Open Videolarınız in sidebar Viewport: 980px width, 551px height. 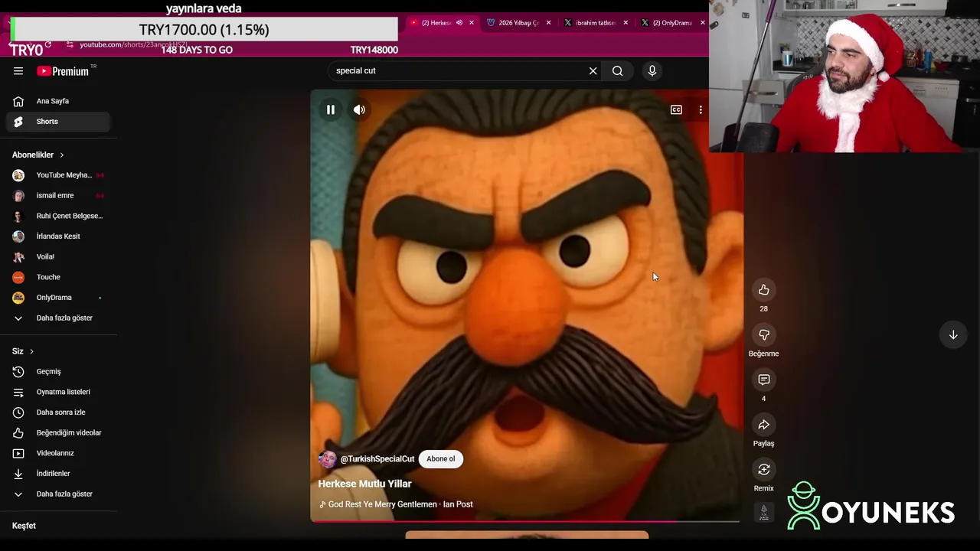[x=58, y=453]
